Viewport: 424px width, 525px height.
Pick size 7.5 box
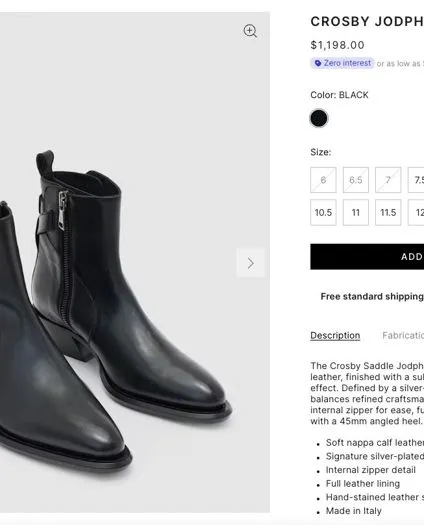(x=416, y=180)
